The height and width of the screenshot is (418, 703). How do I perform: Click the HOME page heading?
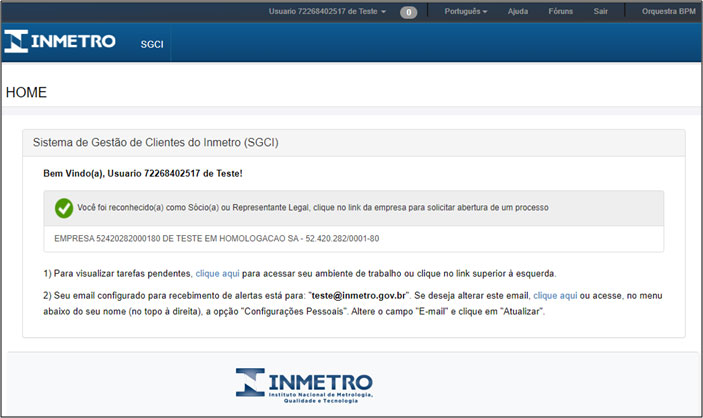27,92
